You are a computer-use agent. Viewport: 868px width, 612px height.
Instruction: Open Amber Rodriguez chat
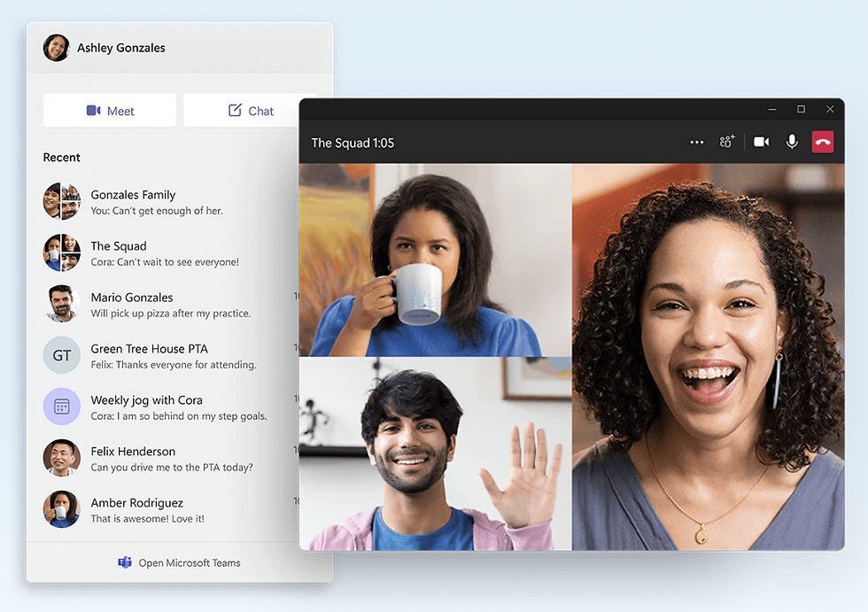(136, 510)
